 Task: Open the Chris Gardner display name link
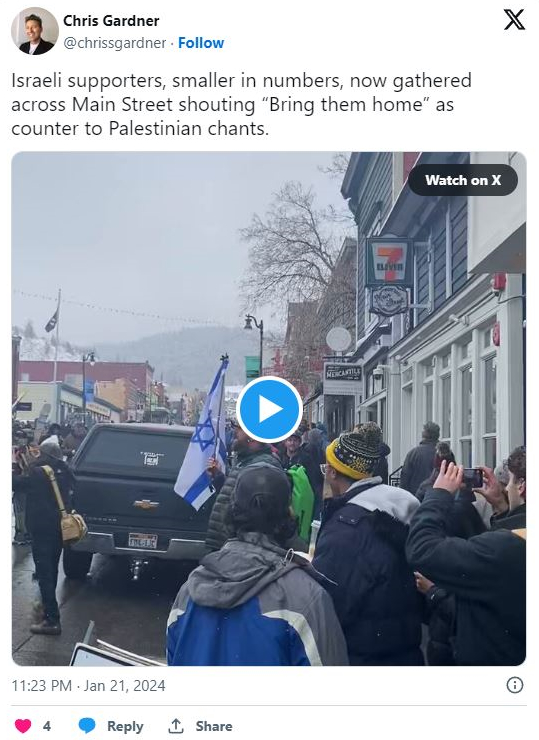(111, 21)
